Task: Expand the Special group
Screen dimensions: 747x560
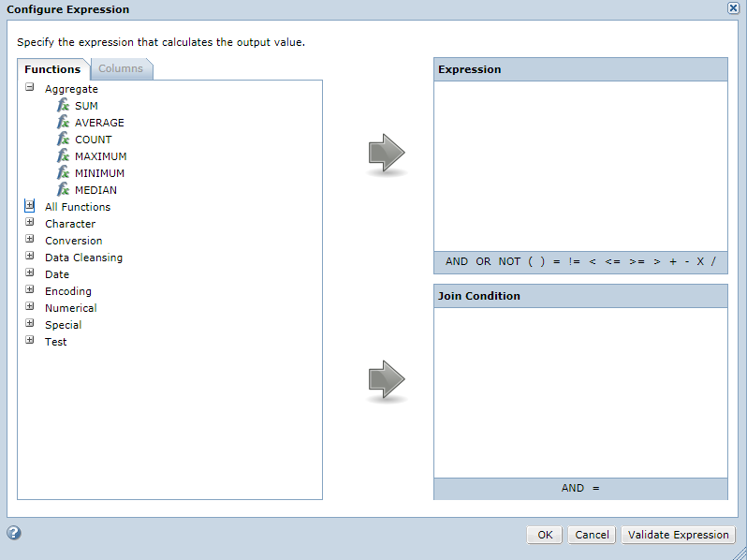Action: point(30,323)
